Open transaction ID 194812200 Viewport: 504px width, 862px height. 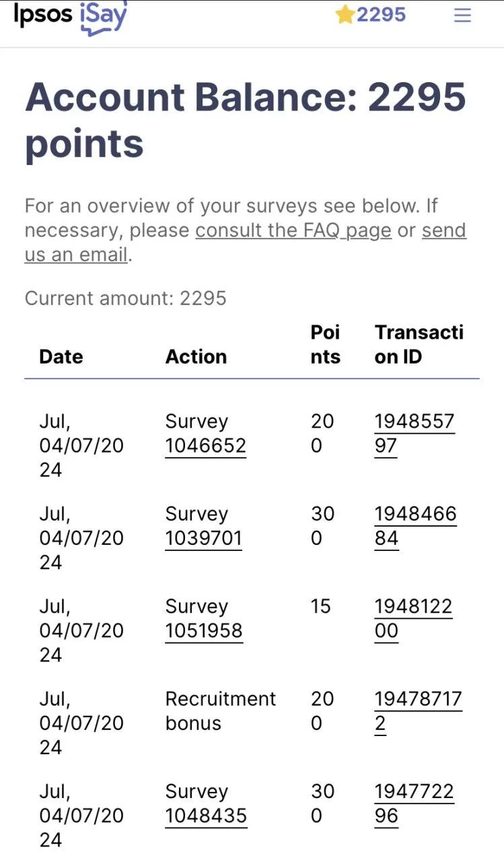(x=413, y=619)
